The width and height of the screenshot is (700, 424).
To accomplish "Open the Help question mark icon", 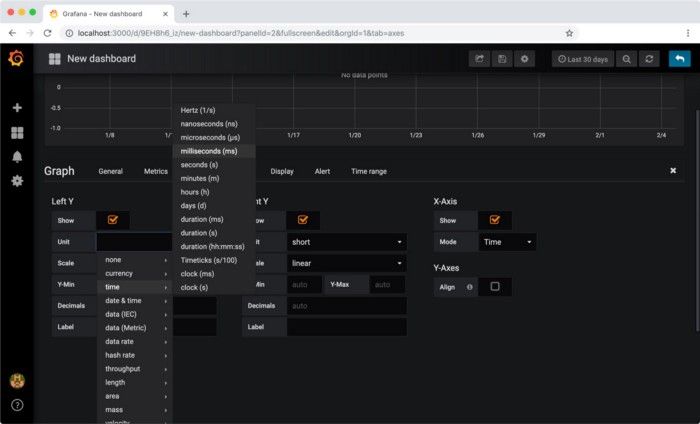I will (x=17, y=405).
